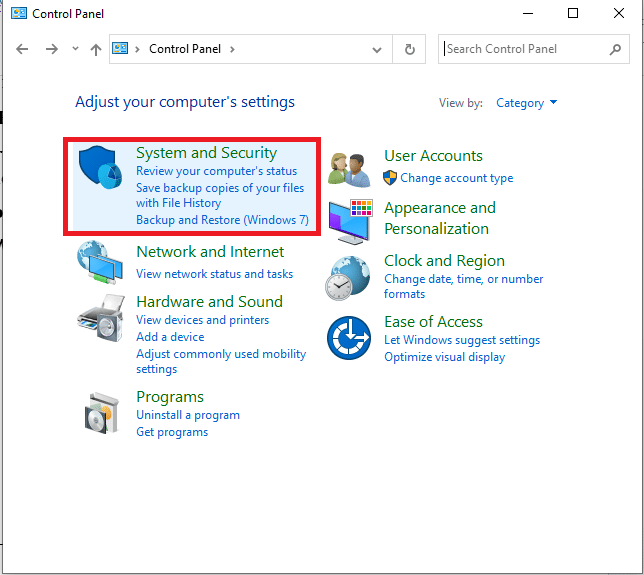Image resolution: width=644 pixels, height=575 pixels.
Task: Click the User Accounts people icon
Action: (349, 169)
